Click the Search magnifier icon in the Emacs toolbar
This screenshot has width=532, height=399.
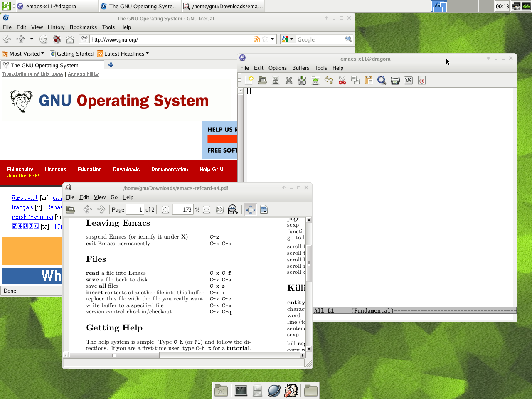click(x=382, y=80)
